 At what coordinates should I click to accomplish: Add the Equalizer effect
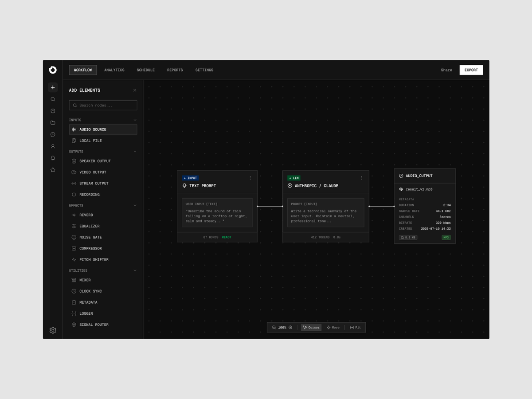[x=103, y=226]
